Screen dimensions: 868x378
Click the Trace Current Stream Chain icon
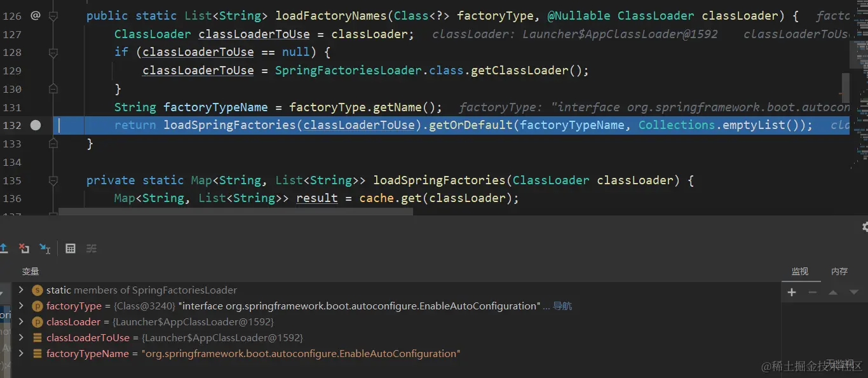[92, 248]
